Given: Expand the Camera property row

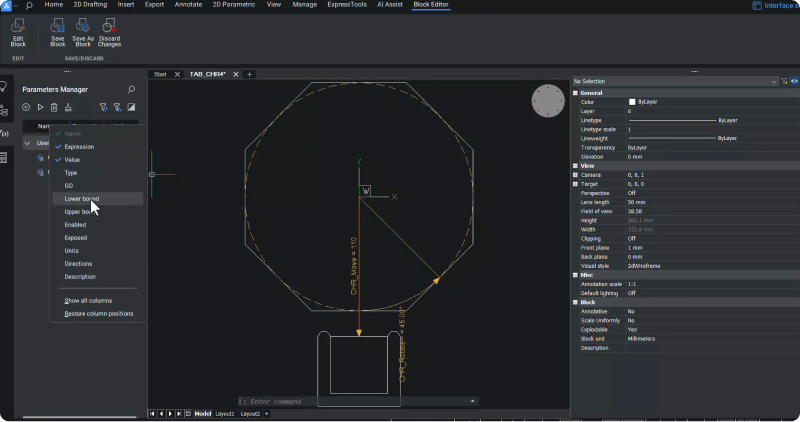Looking at the screenshot, I should [575, 175].
